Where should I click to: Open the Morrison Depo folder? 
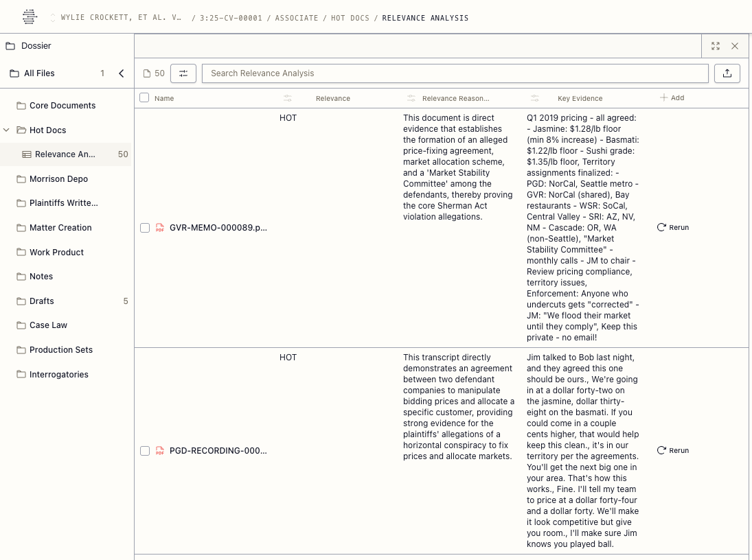[x=58, y=179]
